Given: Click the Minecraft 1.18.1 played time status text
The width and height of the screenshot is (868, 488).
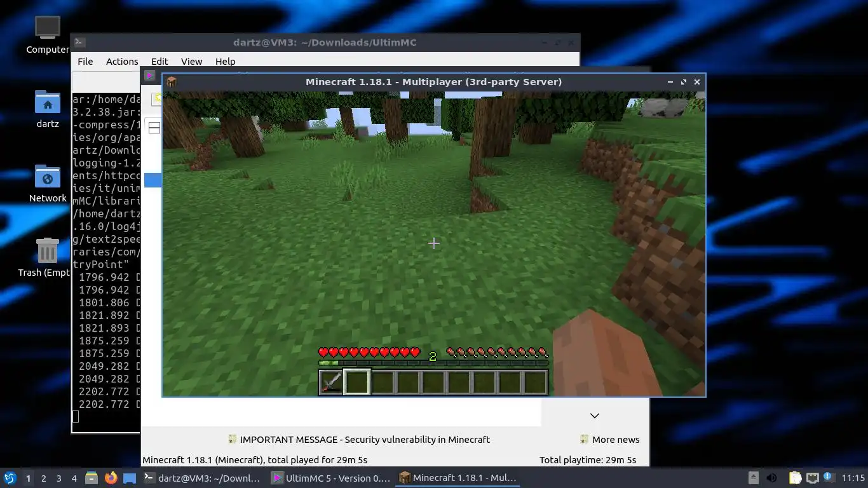Looking at the screenshot, I should 255,459.
